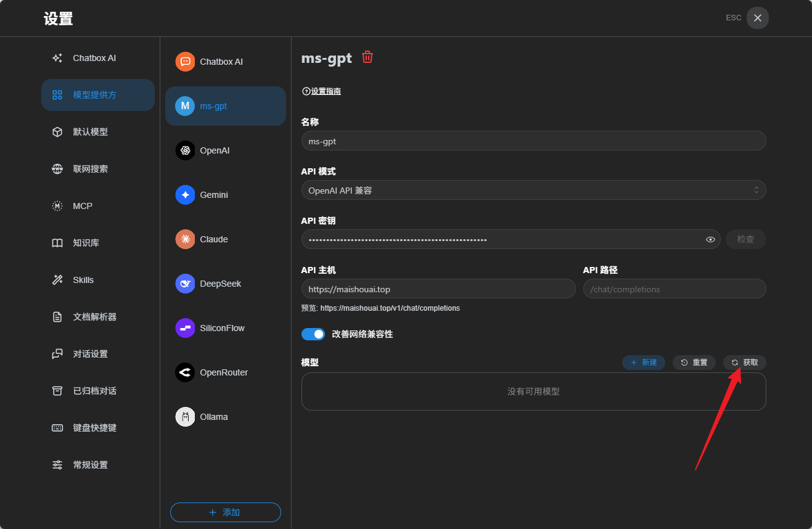Click the DeepSeek whale logo
Viewport: 812px width, 529px height.
click(185, 284)
